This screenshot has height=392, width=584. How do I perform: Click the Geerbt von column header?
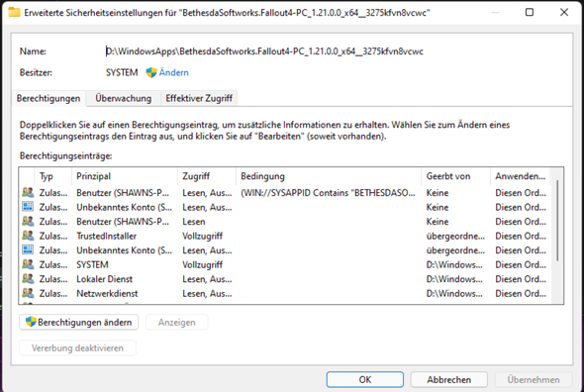(456, 176)
